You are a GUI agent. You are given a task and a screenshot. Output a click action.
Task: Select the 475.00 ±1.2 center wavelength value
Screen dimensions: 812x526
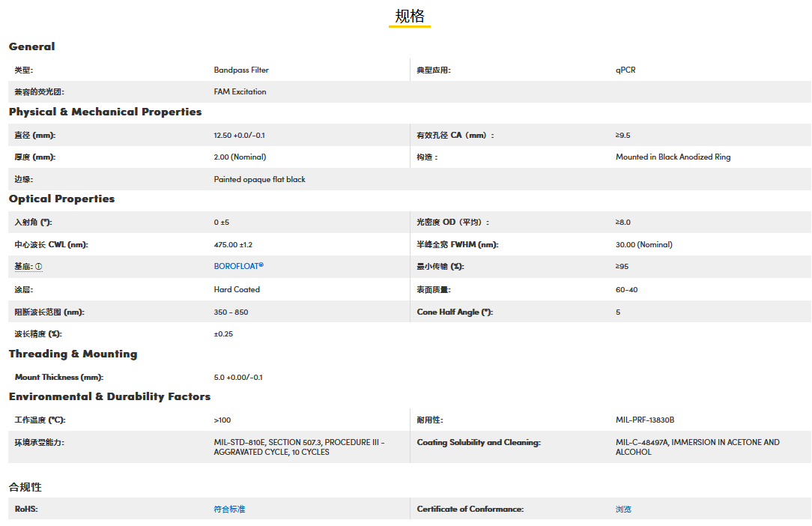[233, 244]
